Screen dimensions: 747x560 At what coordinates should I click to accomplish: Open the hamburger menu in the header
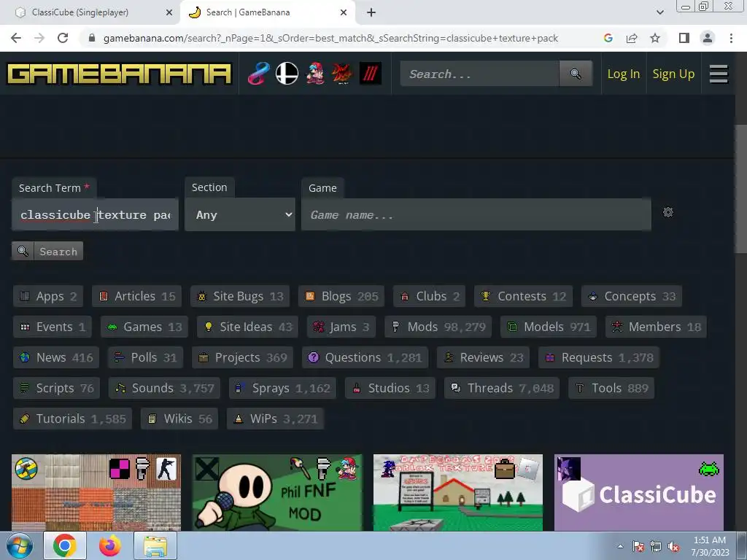coord(719,74)
